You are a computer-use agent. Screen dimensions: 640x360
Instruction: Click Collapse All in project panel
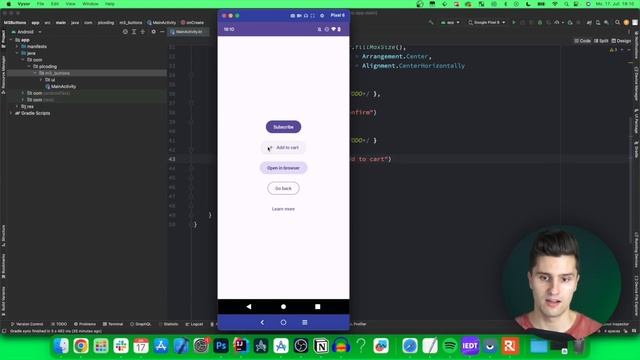[142, 31]
